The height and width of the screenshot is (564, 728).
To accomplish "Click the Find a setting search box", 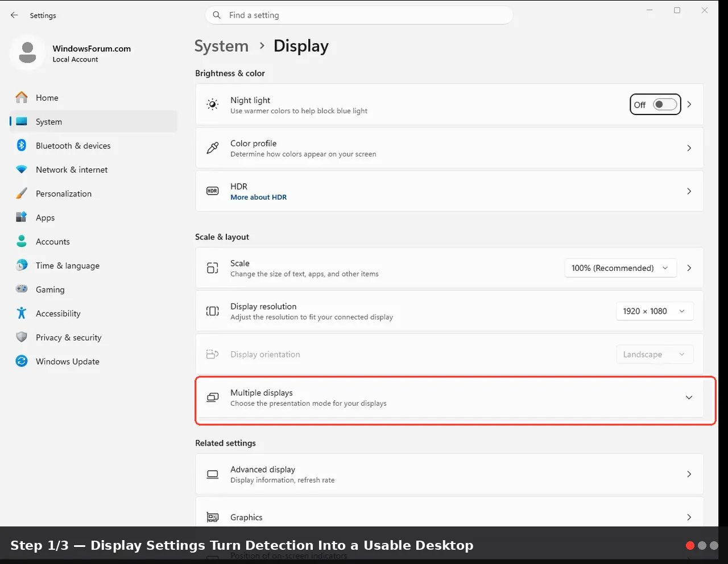I will [359, 15].
